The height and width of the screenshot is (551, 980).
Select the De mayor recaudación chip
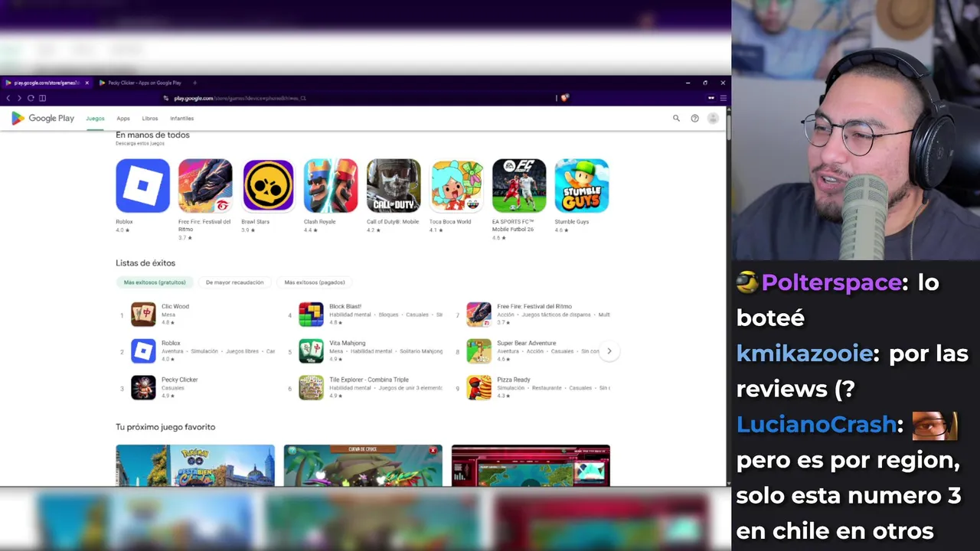click(234, 282)
